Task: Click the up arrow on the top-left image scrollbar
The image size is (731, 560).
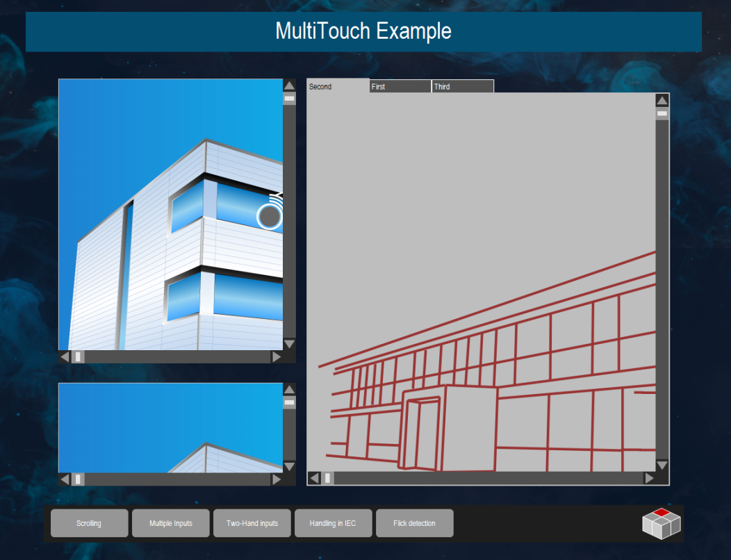Action: pos(289,84)
